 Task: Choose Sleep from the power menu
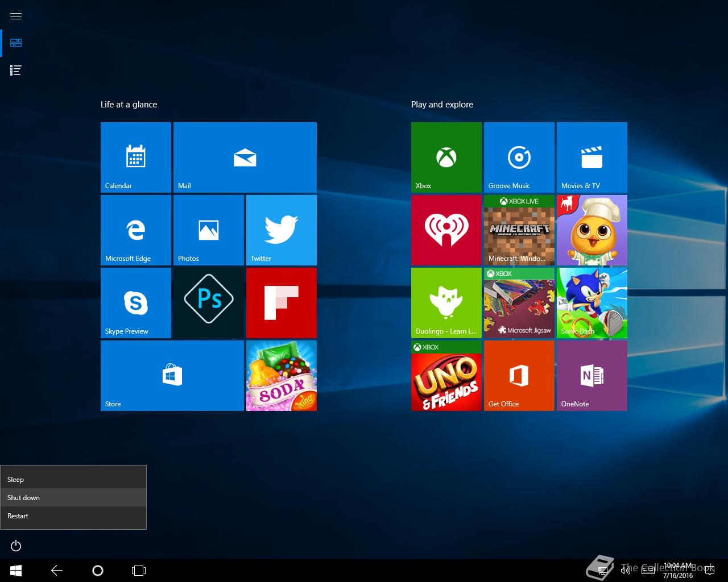[x=73, y=479]
